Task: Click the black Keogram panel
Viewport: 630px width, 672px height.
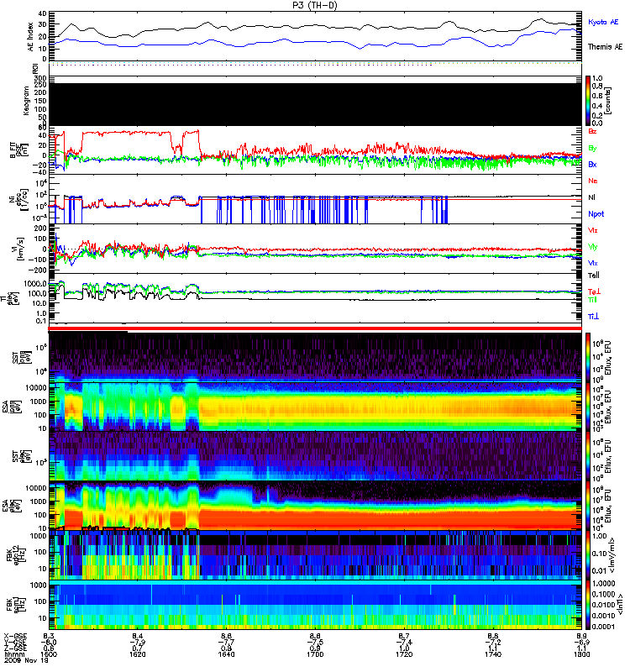Action: [x=316, y=104]
